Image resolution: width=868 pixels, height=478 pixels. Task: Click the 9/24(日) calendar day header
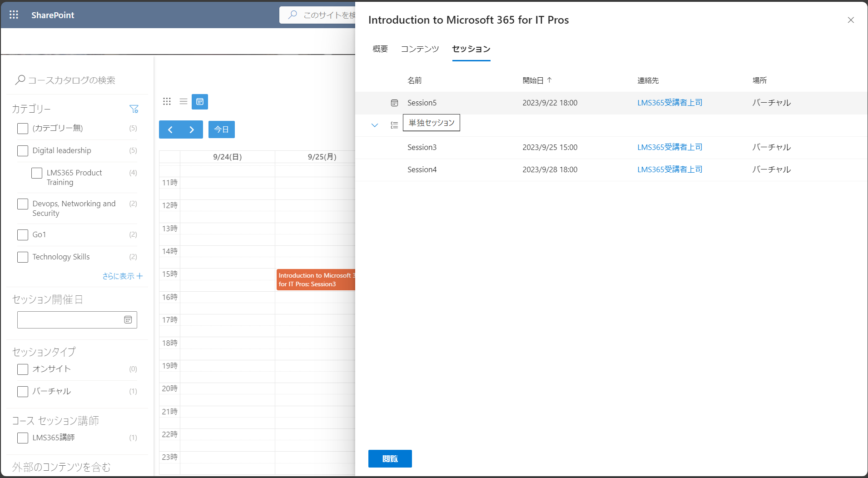point(228,157)
